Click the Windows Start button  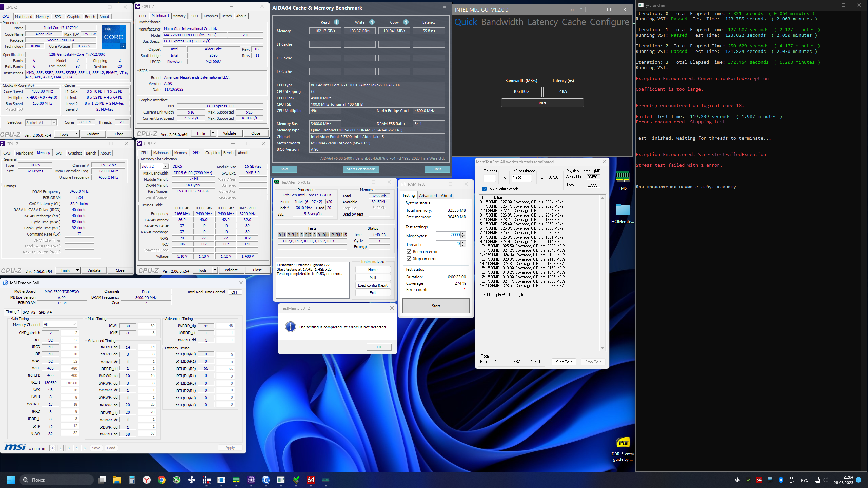pyautogui.click(x=11, y=480)
